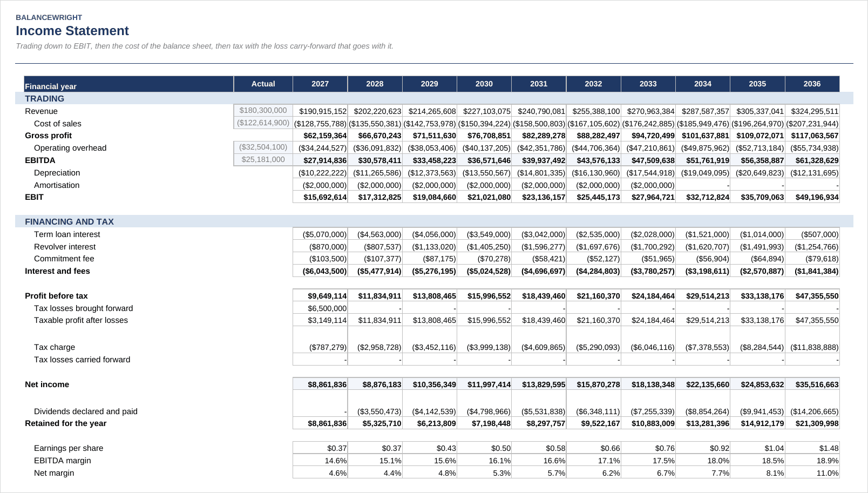868x493 pixels.
Task: Click the Financial year header label
Action: coord(51,86)
